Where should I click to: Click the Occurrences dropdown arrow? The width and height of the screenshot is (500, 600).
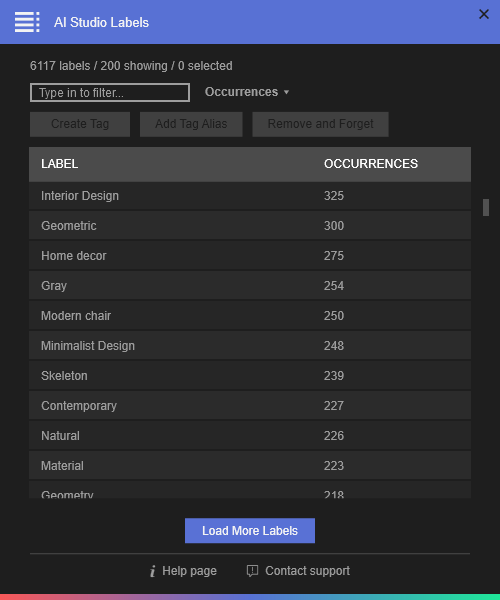pyautogui.click(x=287, y=92)
